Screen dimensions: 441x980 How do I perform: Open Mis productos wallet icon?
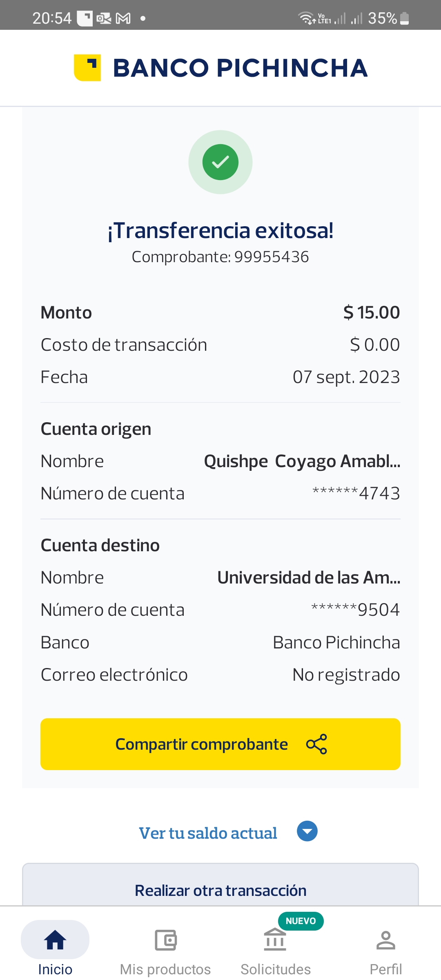click(165, 940)
